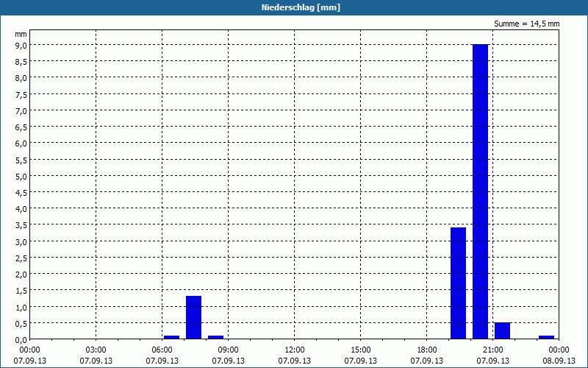588x368 pixels.
Task: Click the 'Niederschlag [mm]' chart title
Action: click(x=301, y=7)
